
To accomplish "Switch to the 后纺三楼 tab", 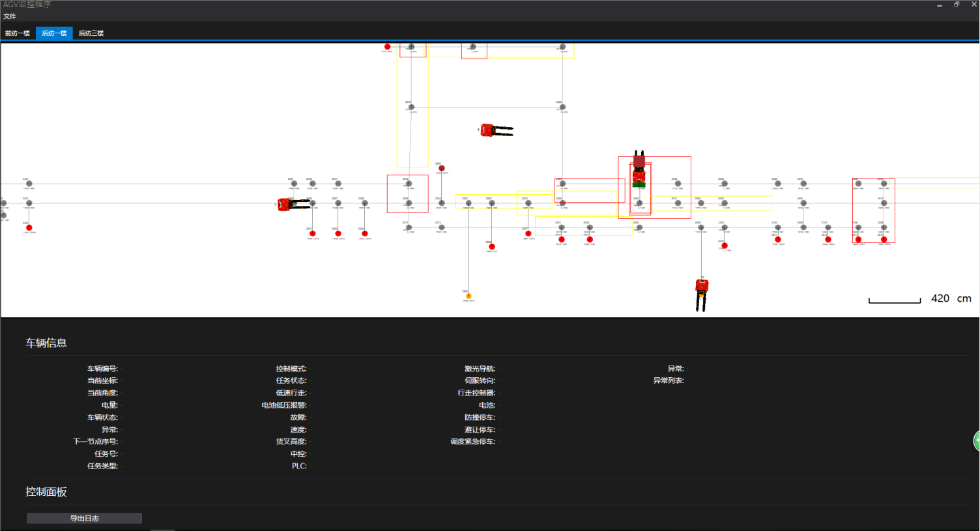I will coord(91,33).
